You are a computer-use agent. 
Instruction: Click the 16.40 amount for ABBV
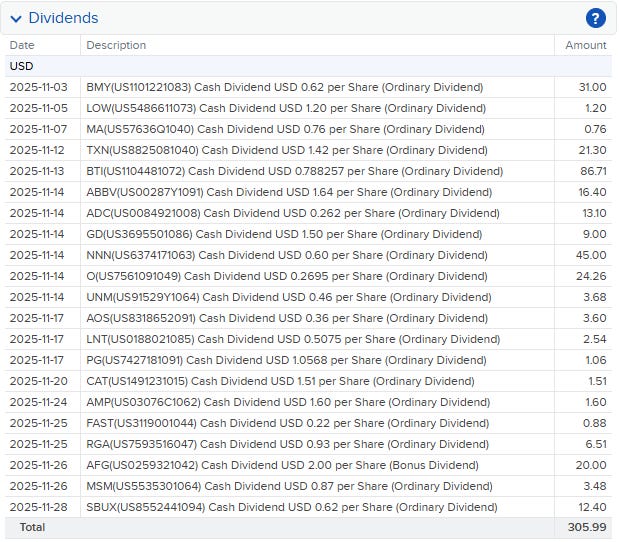(593, 192)
